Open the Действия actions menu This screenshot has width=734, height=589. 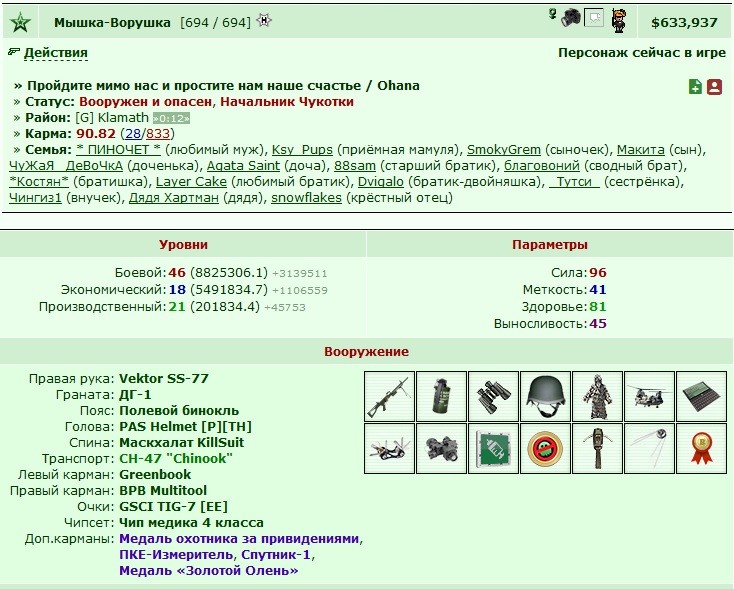(56, 52)
